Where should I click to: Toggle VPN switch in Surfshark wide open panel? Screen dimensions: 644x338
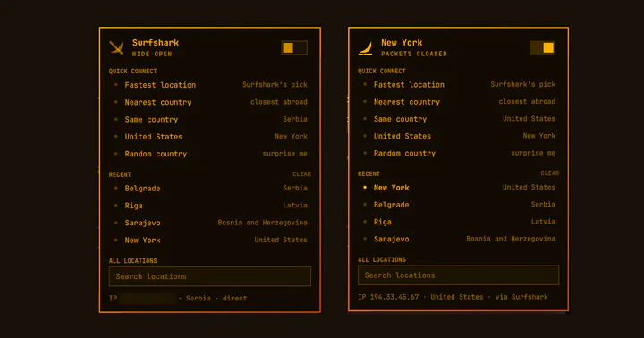click(x=294, y=47)
